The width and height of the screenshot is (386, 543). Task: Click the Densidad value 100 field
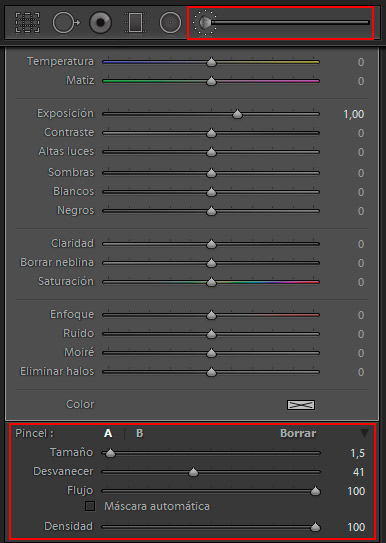coord(356,527)
